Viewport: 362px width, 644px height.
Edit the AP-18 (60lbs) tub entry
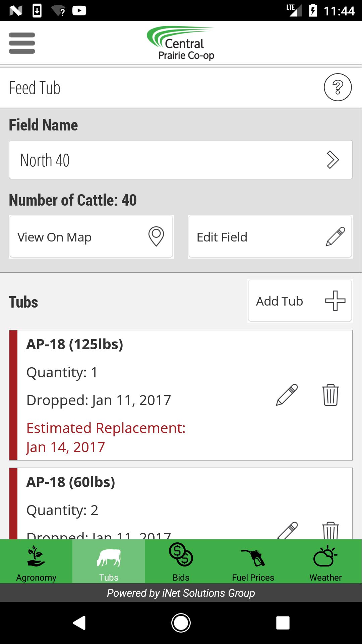(288, 531)
